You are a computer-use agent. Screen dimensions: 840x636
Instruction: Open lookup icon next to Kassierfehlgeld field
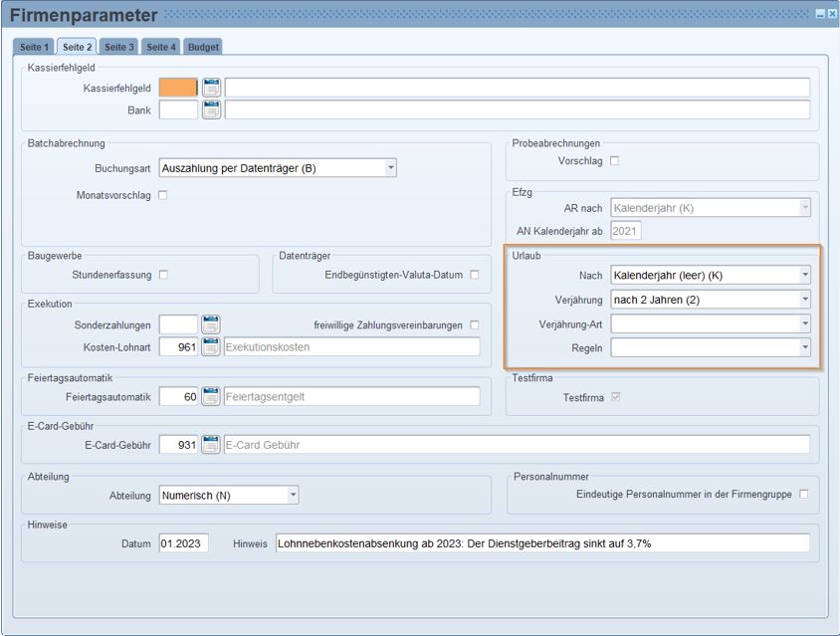coord(211,88)
